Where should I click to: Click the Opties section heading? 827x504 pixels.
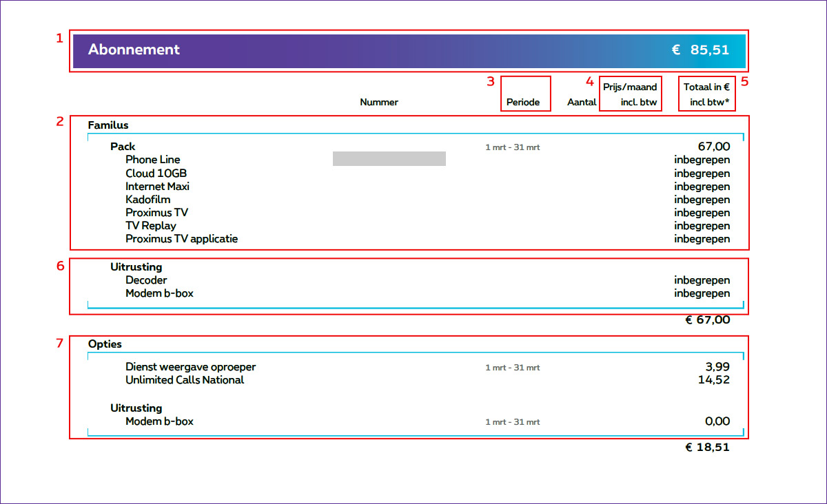(105, 344)
